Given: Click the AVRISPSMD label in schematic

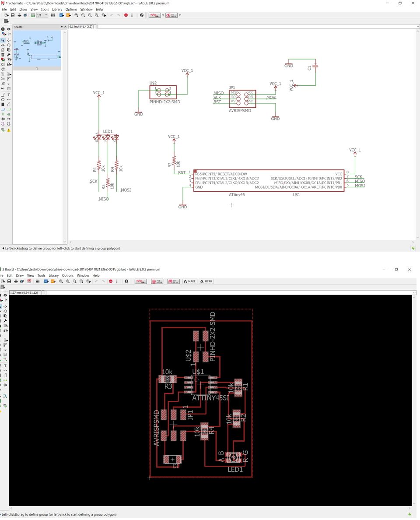Looking at the screenshot, I should (x=240, y=111).
